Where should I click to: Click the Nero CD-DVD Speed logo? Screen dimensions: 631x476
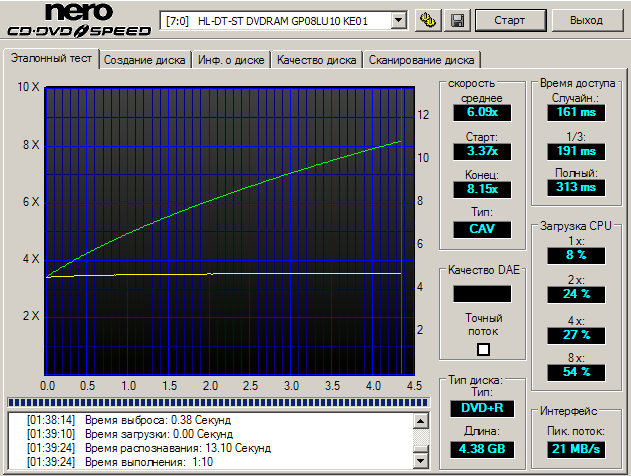tap(79, 20)
